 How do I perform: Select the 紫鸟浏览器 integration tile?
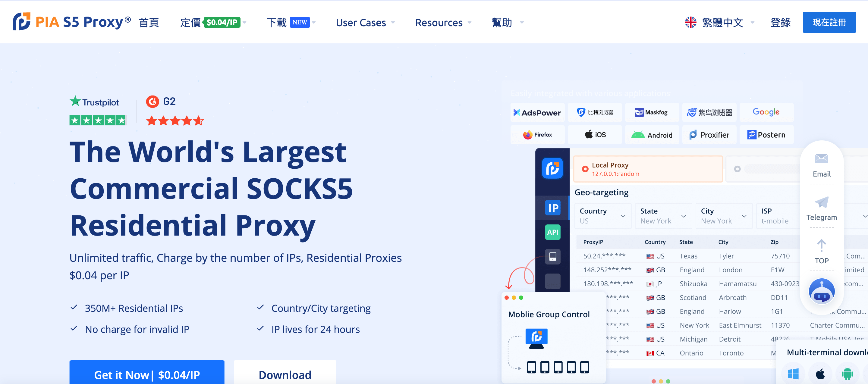[x=709, y=112]
